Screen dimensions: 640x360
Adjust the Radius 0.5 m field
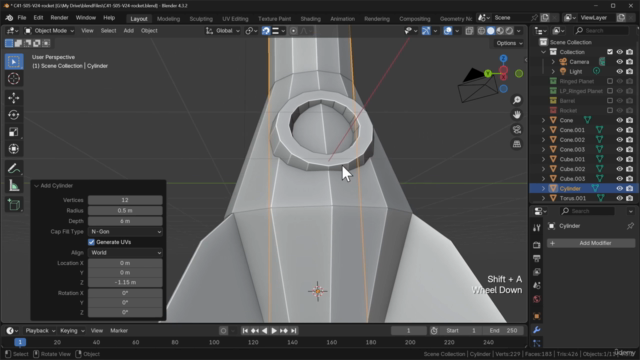point(125,211)
